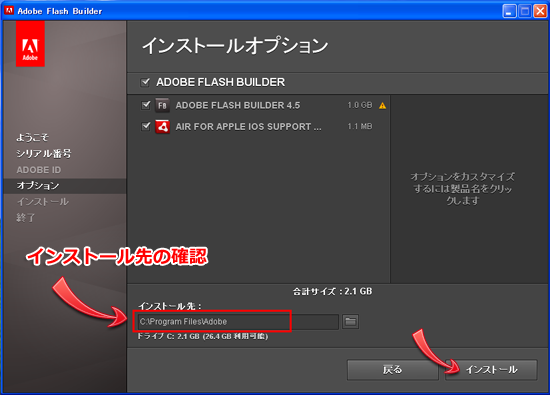
Task: Click the 1.1 MB size value
Action: [x=360, y=126]
